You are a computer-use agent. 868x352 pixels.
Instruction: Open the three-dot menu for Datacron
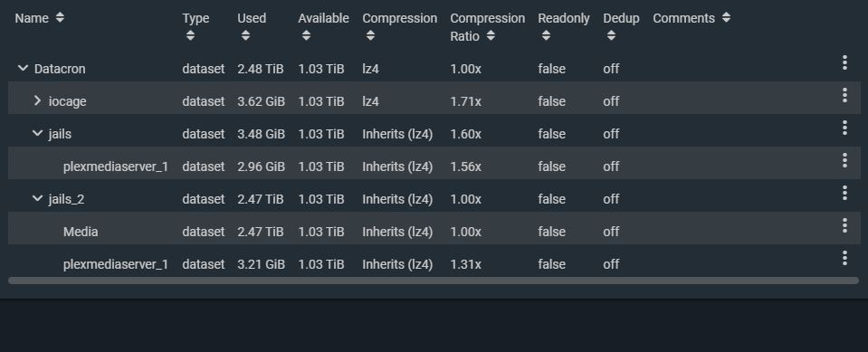click(x=844, y=62)
